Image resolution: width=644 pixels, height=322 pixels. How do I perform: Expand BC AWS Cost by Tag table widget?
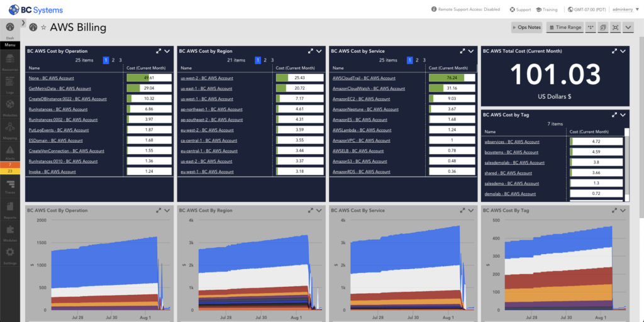[x=614, y=115]
